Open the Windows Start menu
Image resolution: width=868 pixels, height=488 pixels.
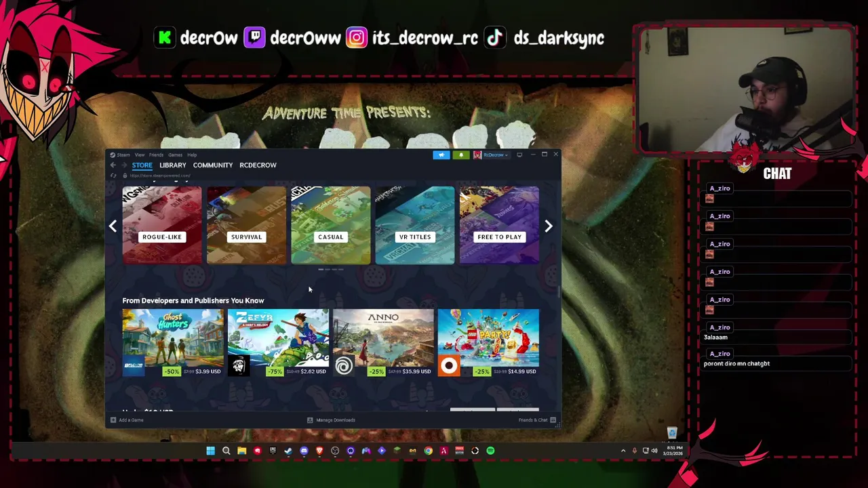click(x=210, y=451)
